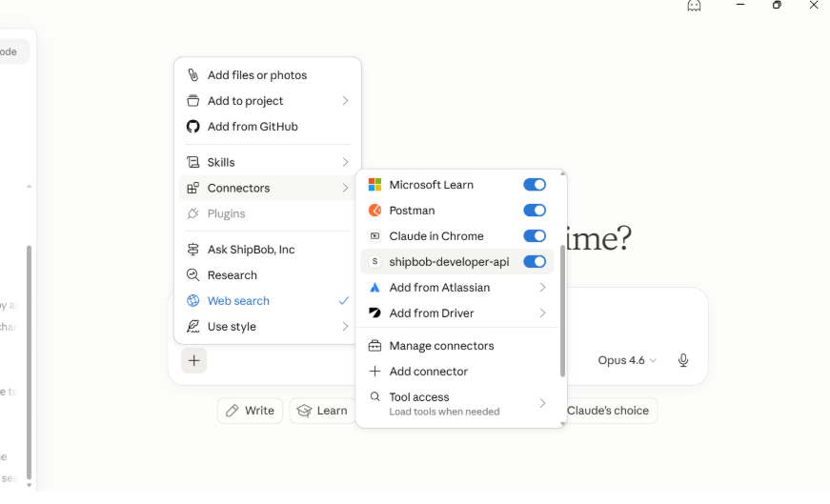This screenshot has width=830, height=504.
Task: Expand the Connectors submenu arrow
Action: point(345,188)
